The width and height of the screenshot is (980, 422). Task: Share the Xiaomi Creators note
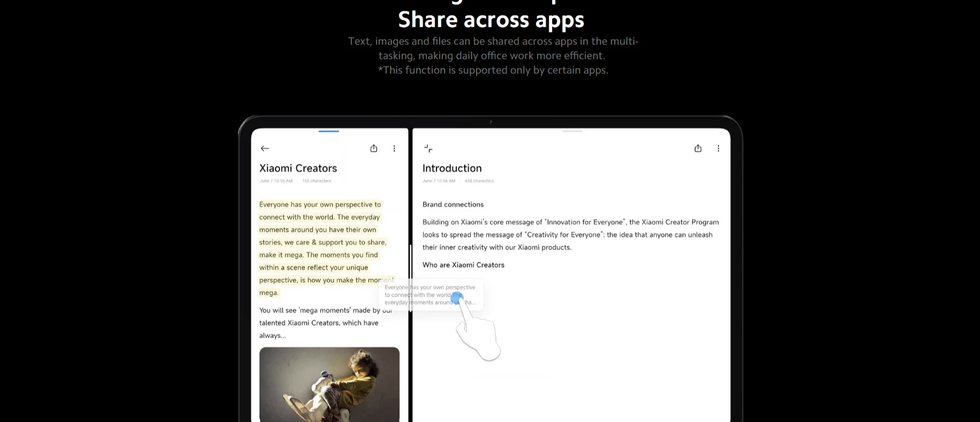click(374, 148)
